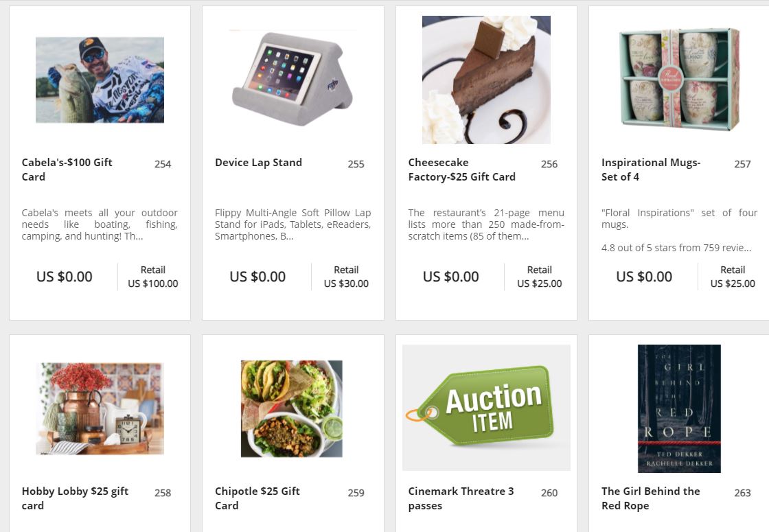Open Cinemark Theatre 3 passes title

(x=461, y=498)
